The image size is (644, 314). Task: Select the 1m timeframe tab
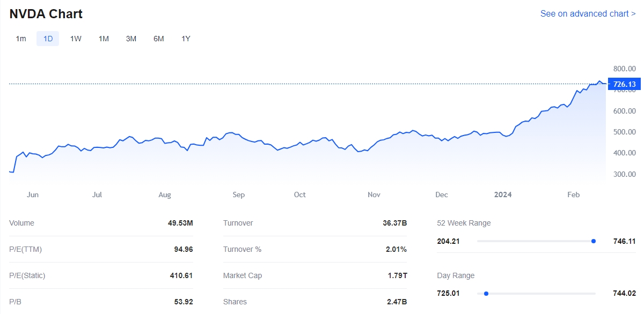pyautogui.click(x=21, y=39)
